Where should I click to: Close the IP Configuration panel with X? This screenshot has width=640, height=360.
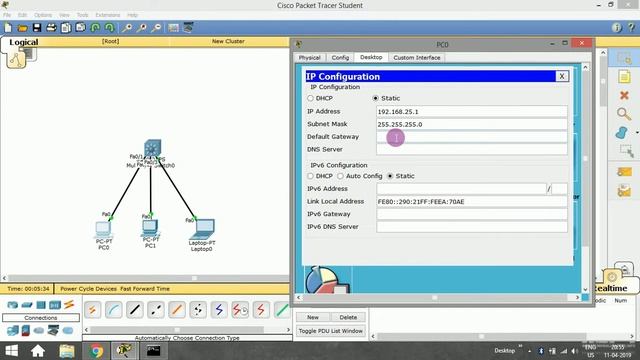(x=562, y=76)
